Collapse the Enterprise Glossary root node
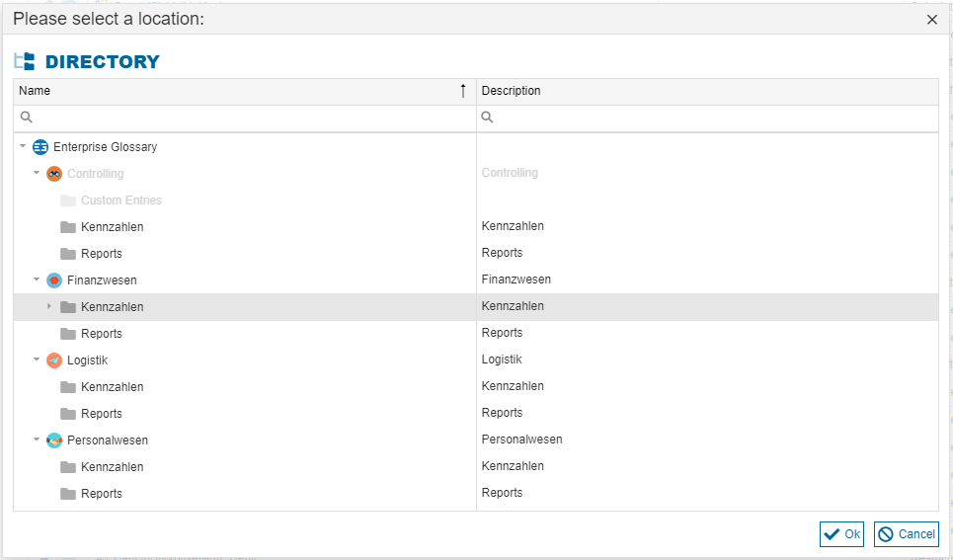This screenshot has height=560, width=953. [23, 146]
